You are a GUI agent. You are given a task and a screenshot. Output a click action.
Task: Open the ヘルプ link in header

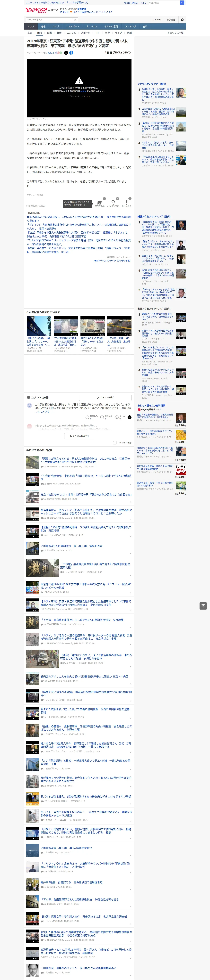point(143,3)
